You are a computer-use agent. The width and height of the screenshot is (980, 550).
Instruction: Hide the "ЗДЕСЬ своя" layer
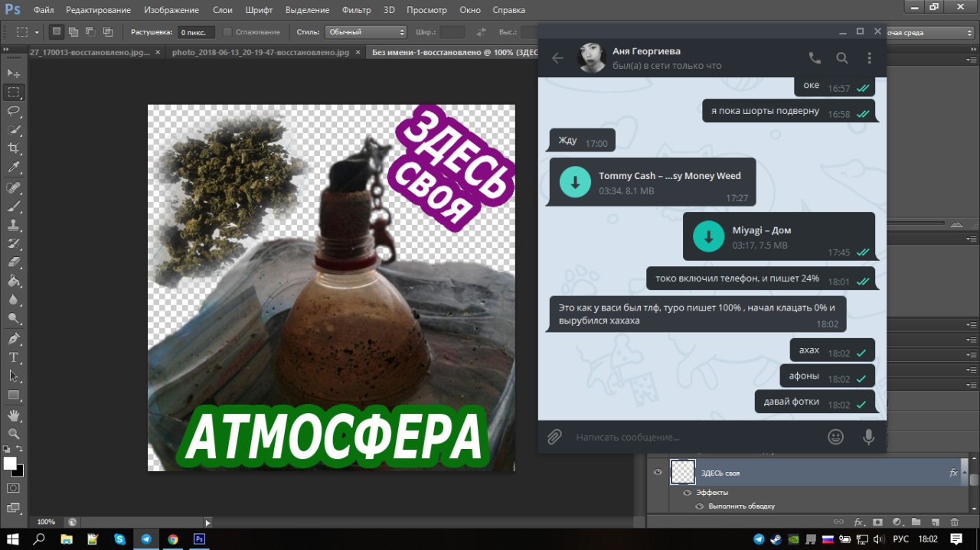658,473
